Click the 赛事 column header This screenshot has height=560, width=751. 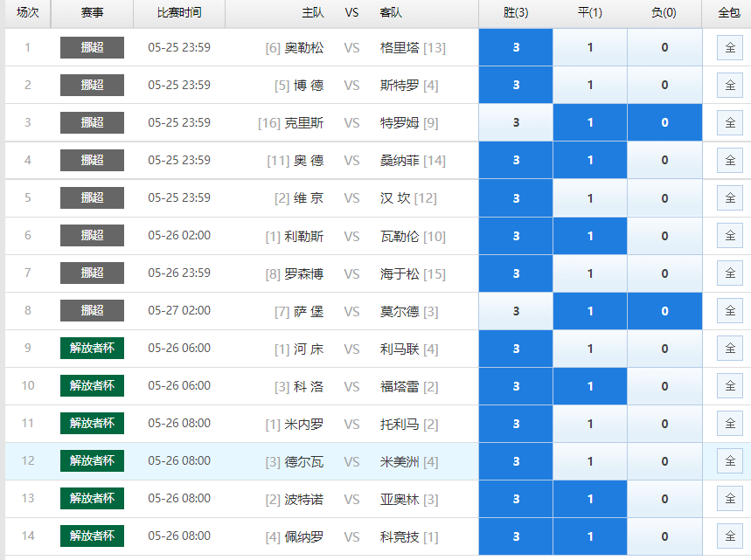tap(92, 13)
